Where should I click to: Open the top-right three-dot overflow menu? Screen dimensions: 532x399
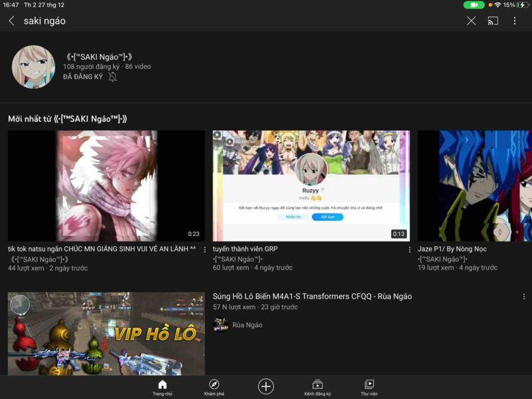[514, 21]
